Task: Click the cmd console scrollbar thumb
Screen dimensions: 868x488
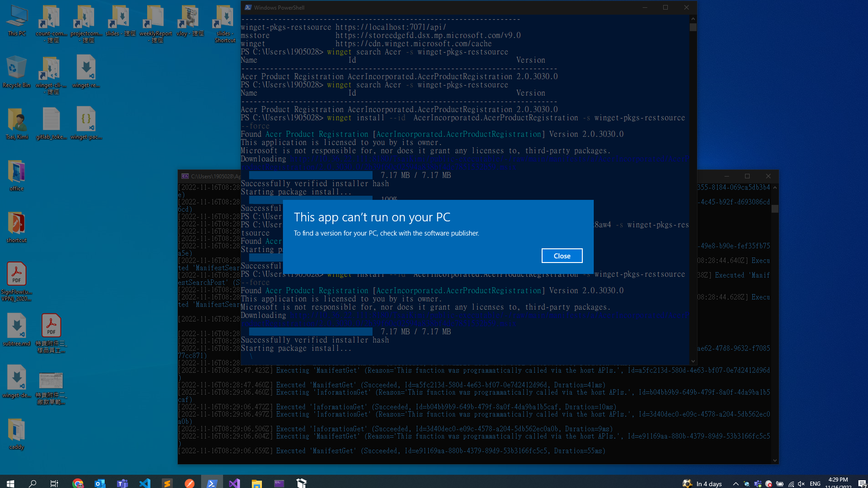Action: click(x=775, y=209)
